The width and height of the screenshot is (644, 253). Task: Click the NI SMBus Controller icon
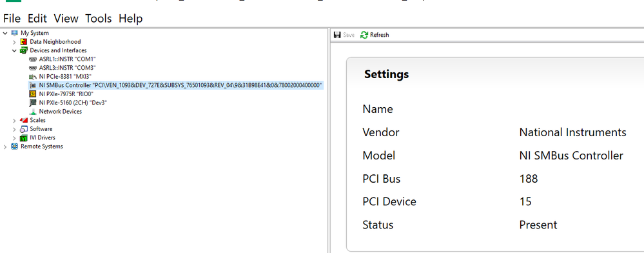click(33, 85)
